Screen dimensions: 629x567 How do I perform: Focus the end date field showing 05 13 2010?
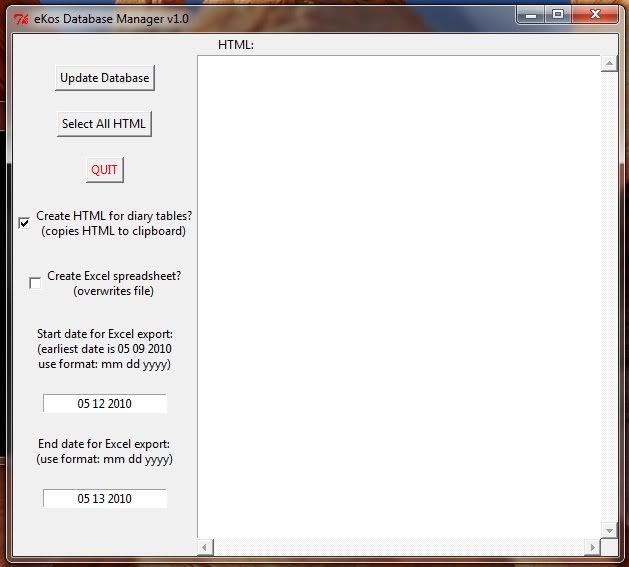coord(105,498)
